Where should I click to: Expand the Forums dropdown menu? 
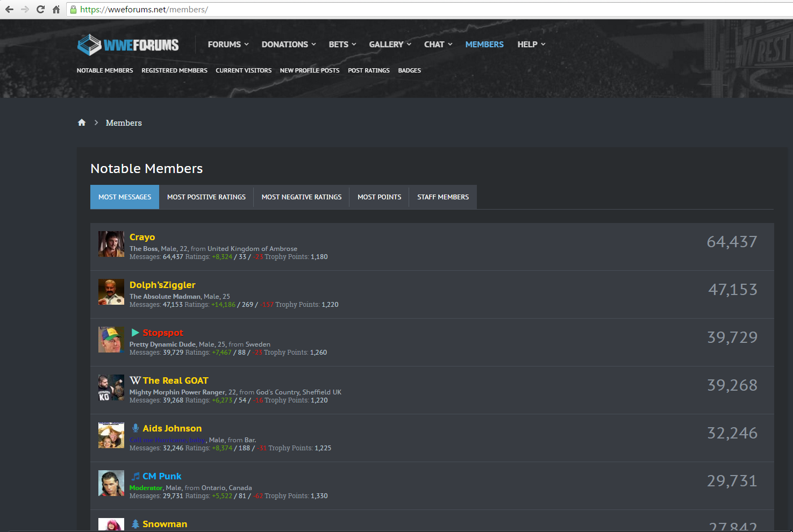click(228, 45)
